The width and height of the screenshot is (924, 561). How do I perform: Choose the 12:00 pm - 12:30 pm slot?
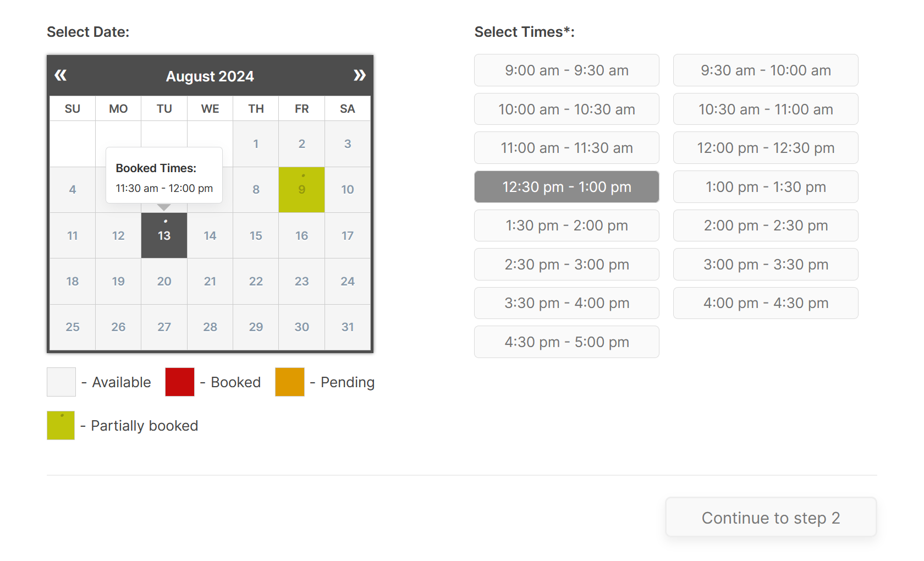[x=766, y=148]
